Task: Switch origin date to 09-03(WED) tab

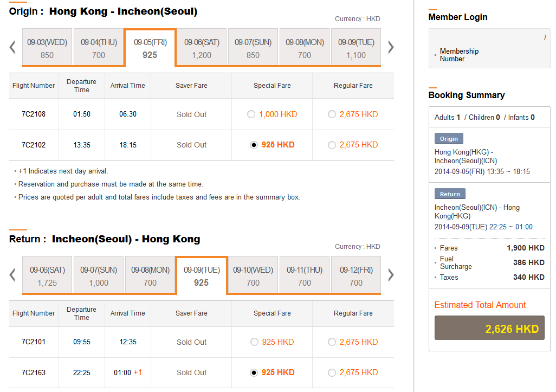Action: [47, 48]
